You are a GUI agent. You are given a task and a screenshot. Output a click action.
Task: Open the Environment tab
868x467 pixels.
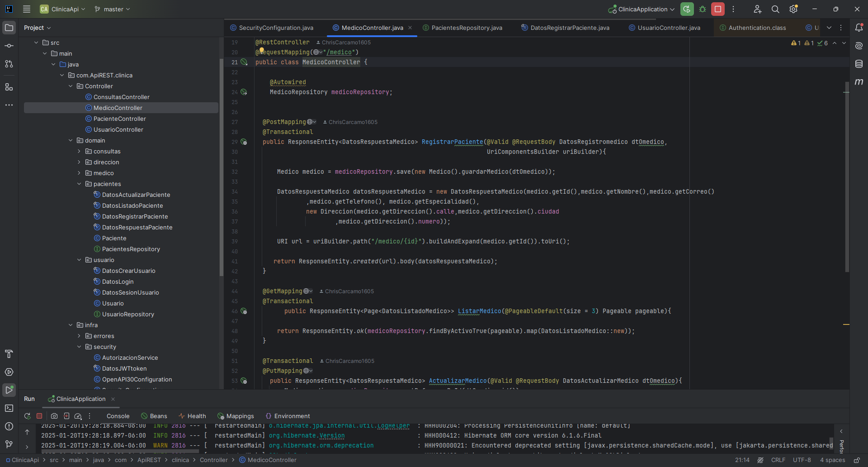point(288,416)
